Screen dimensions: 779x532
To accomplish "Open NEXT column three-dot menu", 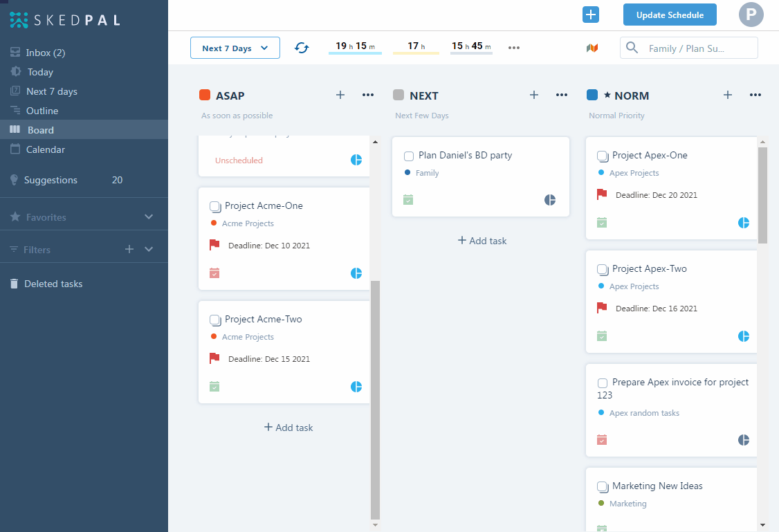I will coord(561,95).
